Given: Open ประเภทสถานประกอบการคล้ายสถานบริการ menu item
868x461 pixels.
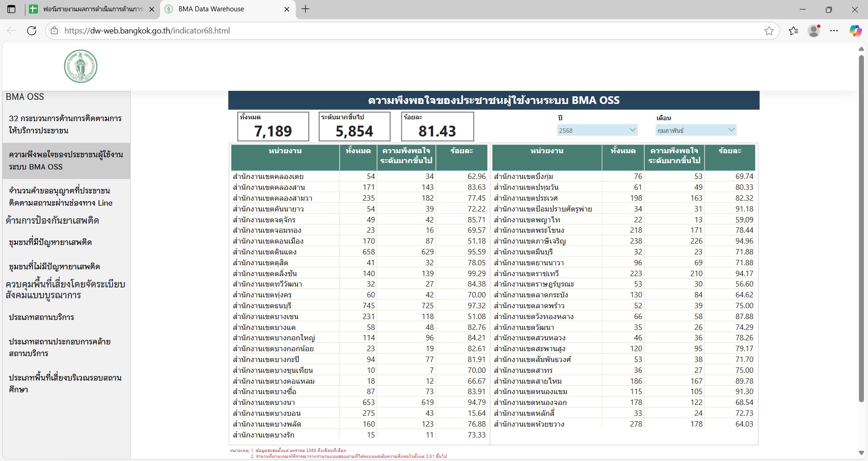Looking at the screenshot, I should pyautogui.click(x=66, y=347).
